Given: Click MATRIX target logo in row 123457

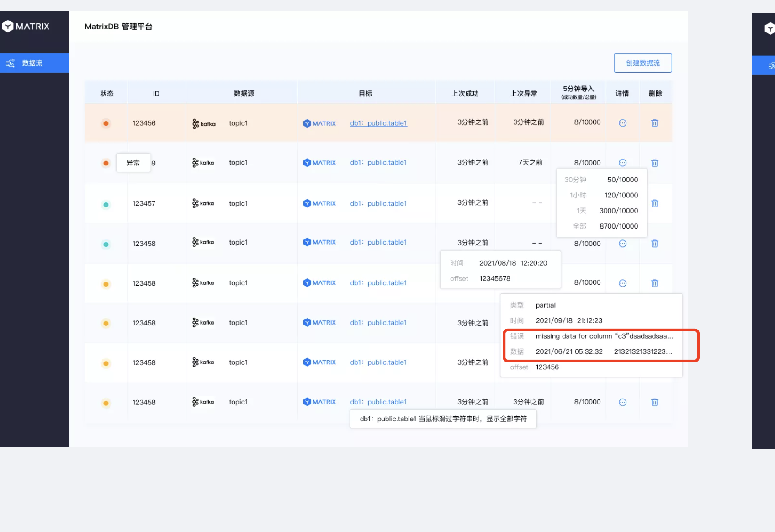Looking at the screenshot, I should (x=319, y=203).
